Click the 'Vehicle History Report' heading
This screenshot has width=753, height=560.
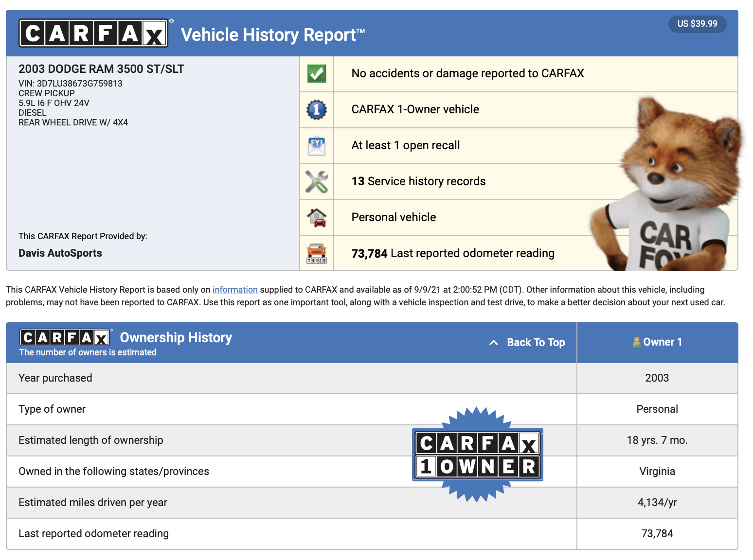point(273,35)
